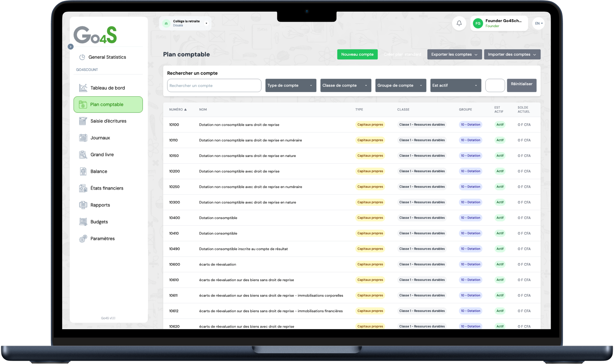Open the EN language selector
The height and width of the screenshot is (364, 614).
(538, 23)
